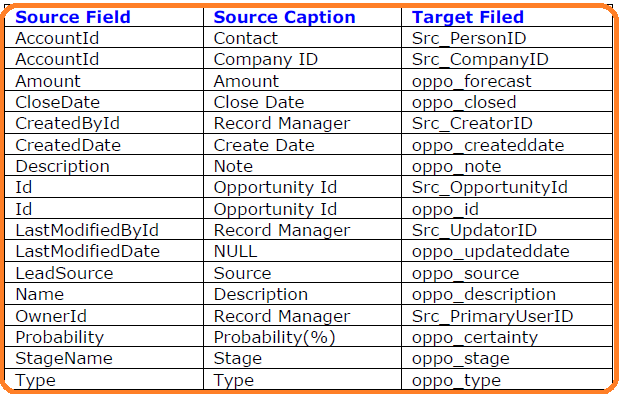Select the LastModifiedById source field cell
Screen dimensions: 620x394
pos(104,230)
